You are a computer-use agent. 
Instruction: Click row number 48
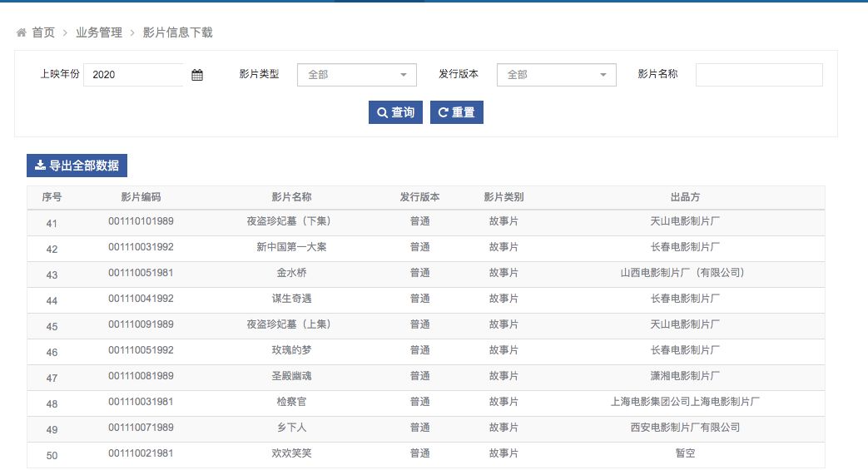pyautogui.click(x=52, y=404)
